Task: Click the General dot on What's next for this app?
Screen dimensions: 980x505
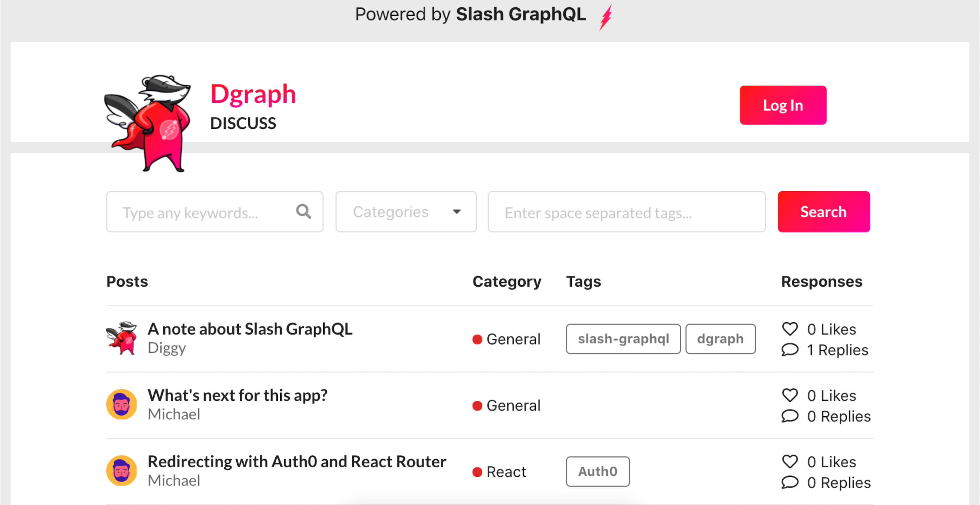Action: coord(477,406)
